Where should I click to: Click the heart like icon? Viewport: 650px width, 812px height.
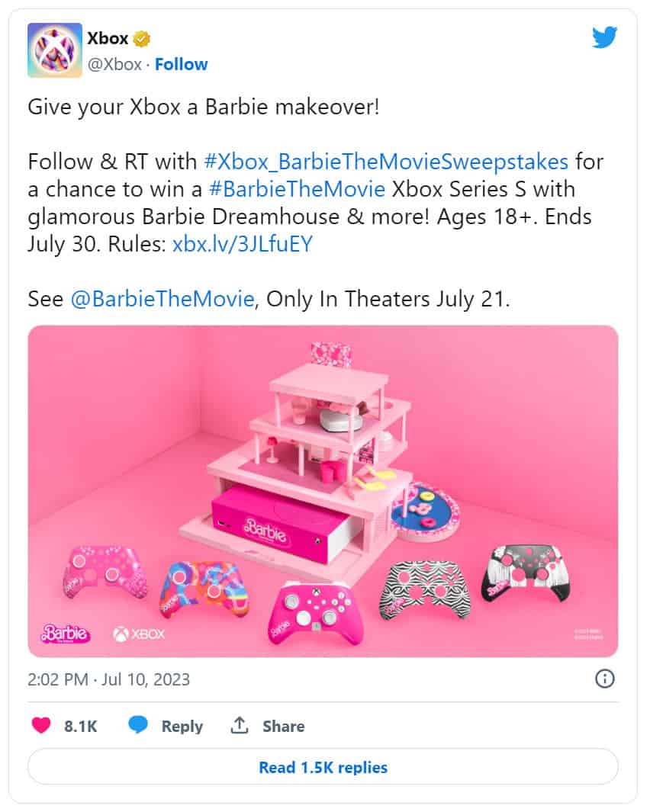(x=40, y=726)
